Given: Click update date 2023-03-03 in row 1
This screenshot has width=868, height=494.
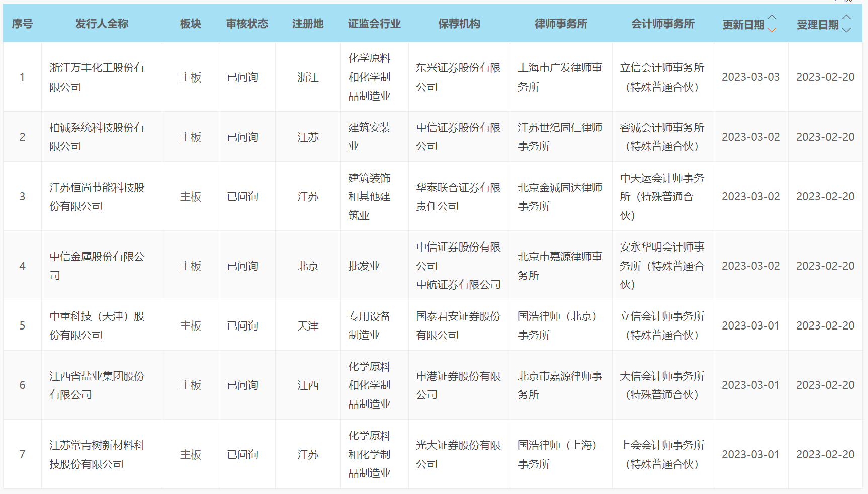Looking at the screenshot, I should click(751, 77).
